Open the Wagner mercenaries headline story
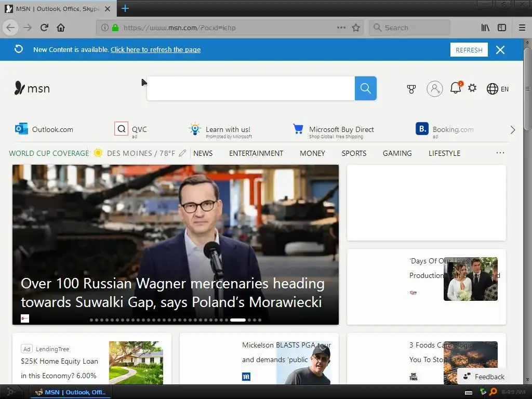The image size is (532, 399). (x=172, y=292)
